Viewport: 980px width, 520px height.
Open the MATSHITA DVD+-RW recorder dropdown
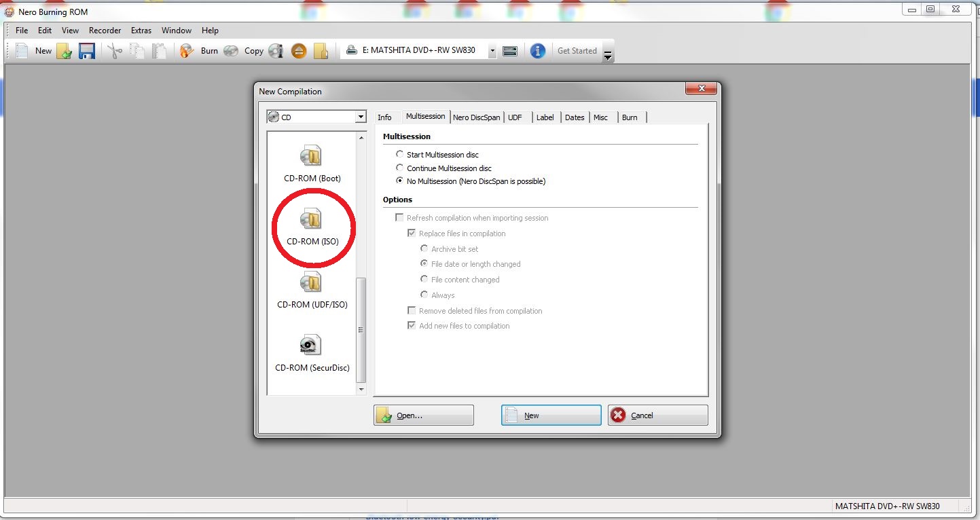coord(492,51)
